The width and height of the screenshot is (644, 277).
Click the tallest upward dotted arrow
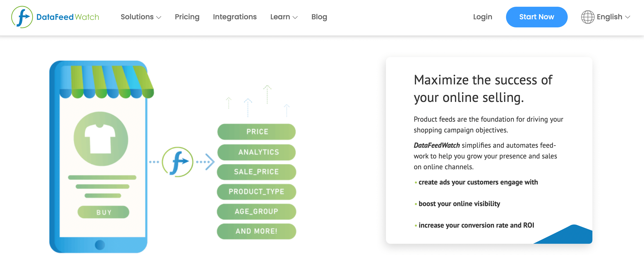coord(267,95)
